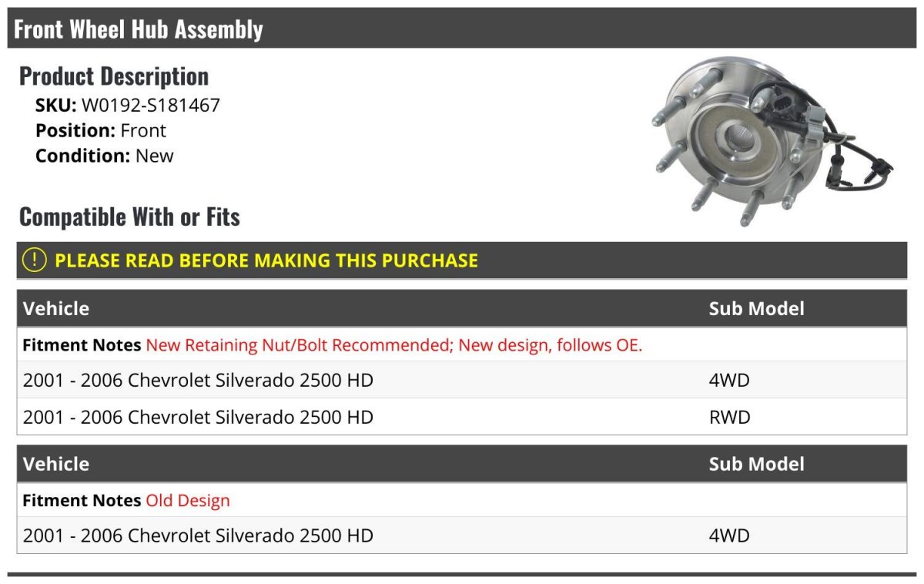Select the Silverado 2500 HD RWD row
The image size is (924, 584).
(198, 418)
